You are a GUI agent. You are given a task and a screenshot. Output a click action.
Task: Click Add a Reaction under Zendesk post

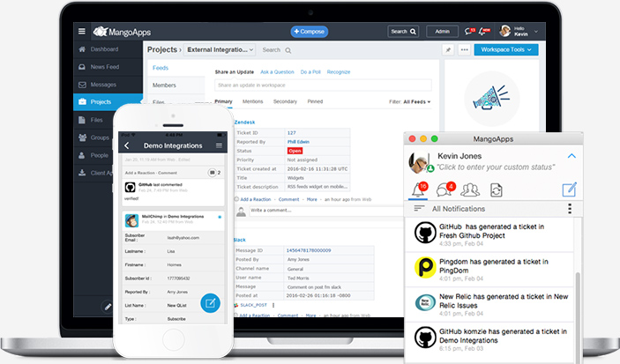point(256,199)
